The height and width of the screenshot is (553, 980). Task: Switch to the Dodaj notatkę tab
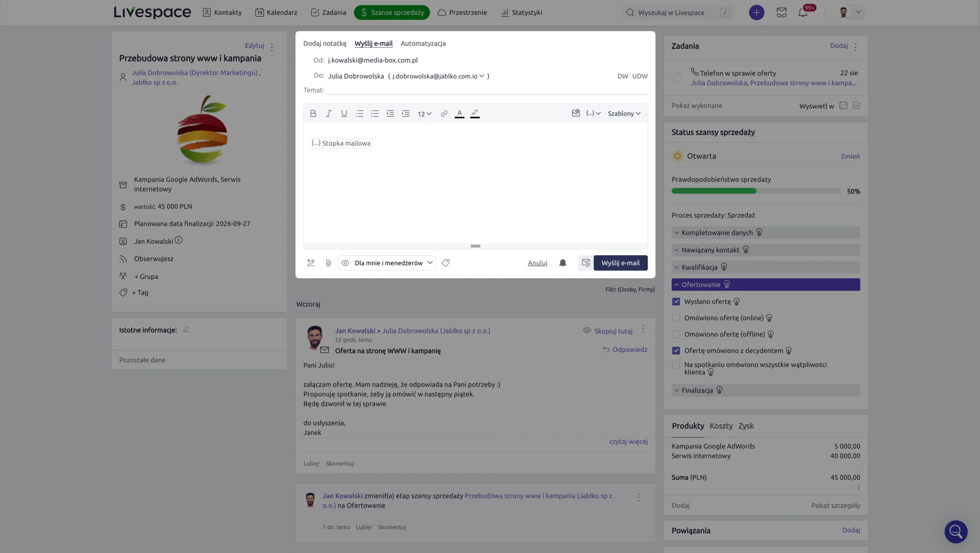(x=325, y=44)
